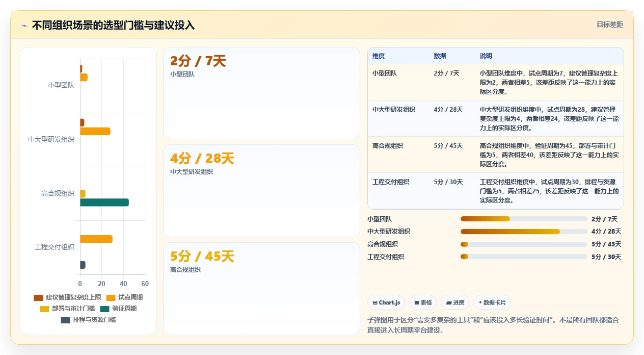
Task: Click the 40 tick on the x-axis
Action: point(123,284)
